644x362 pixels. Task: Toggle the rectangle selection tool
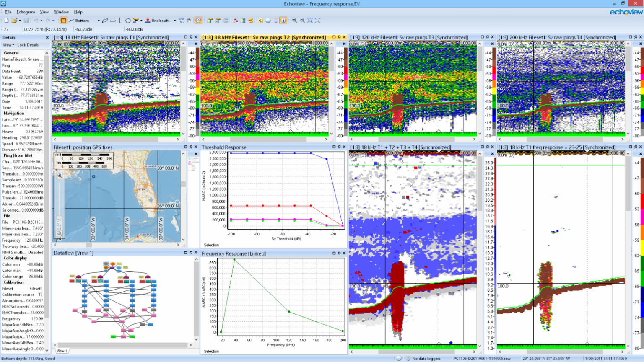pos(63,21)
